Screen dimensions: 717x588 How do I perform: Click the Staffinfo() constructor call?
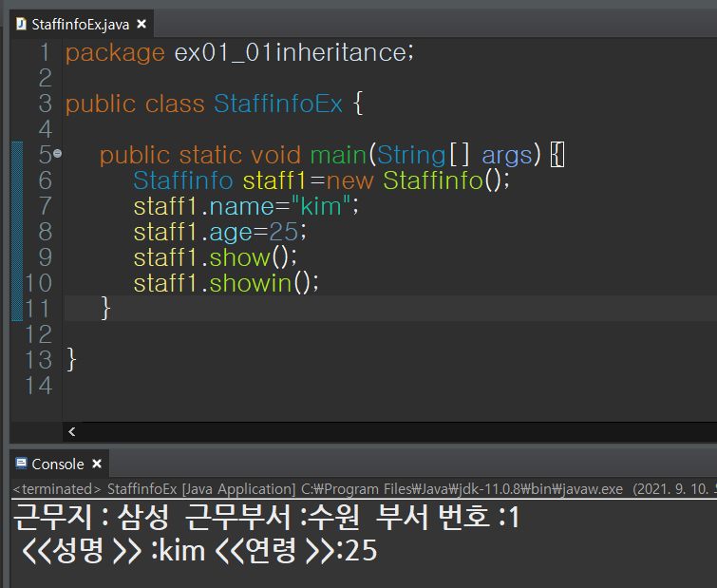point(443,180)
